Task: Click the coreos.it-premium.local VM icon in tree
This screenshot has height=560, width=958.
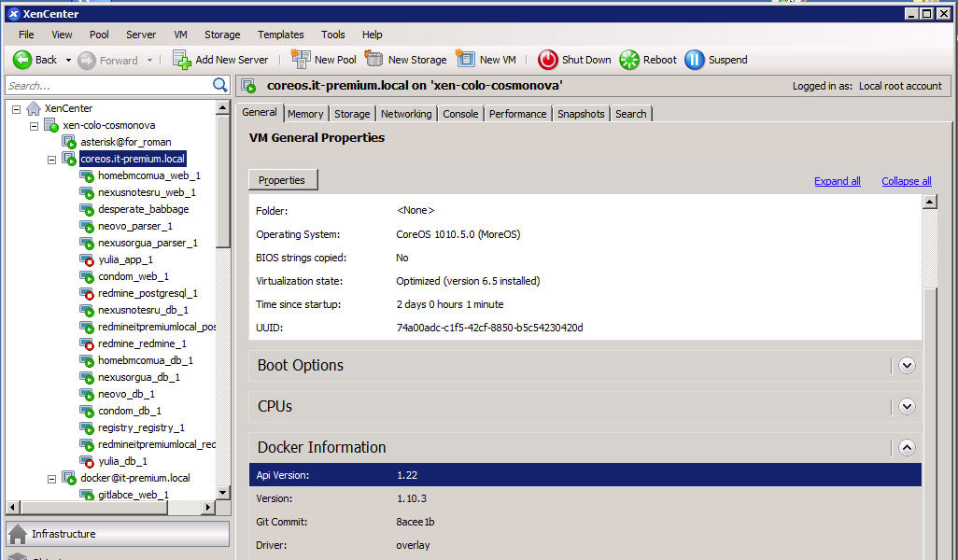Action: (69, 160)
